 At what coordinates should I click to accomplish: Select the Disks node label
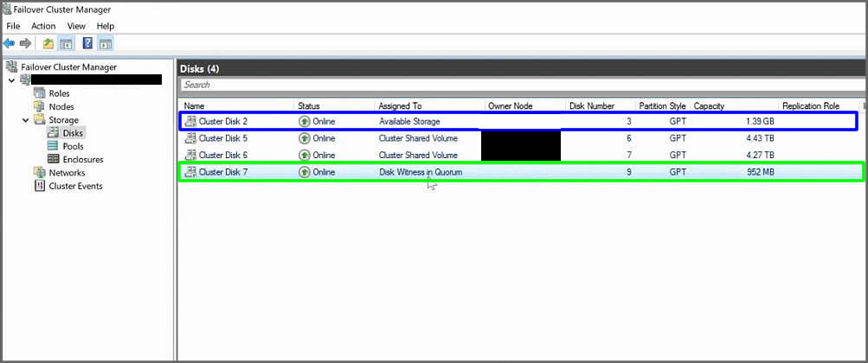point(73,133)
